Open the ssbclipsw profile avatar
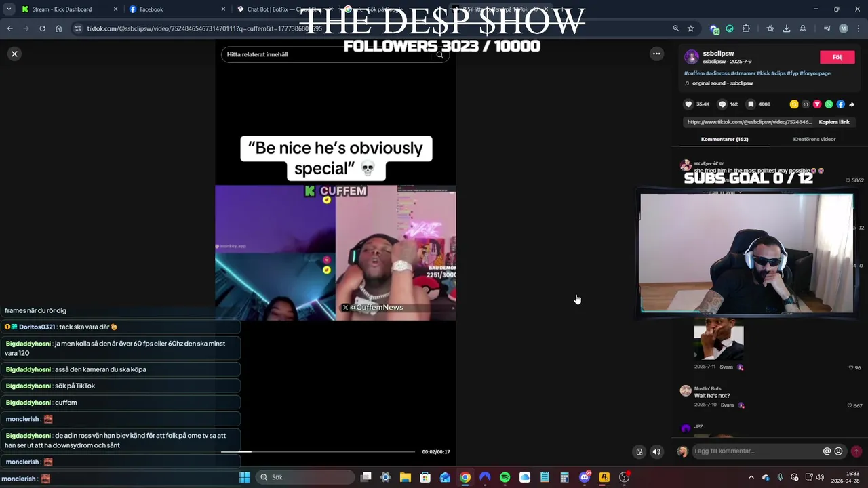868x488 pixels. pyautogui.click(x=691, y=57)
